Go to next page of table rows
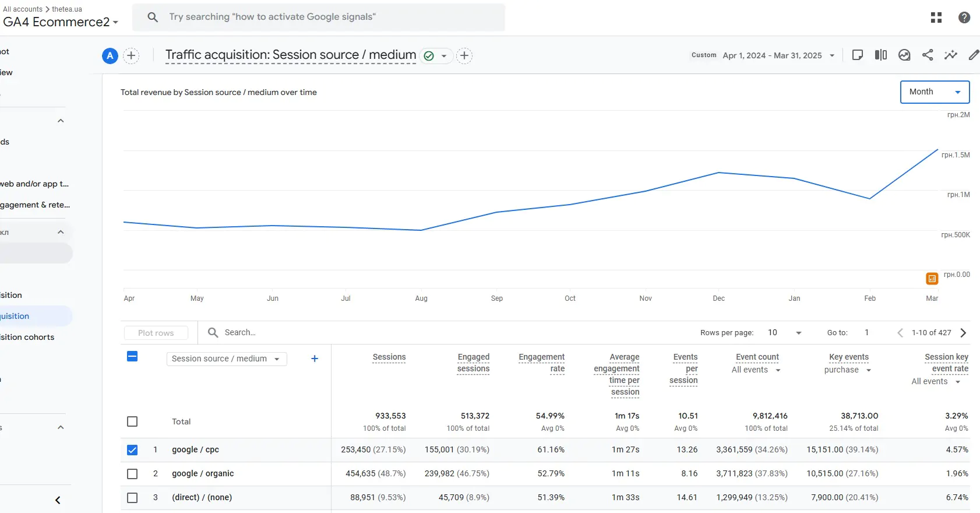The width and height of the screenshot is (980, 513). [x=963, y=333]
